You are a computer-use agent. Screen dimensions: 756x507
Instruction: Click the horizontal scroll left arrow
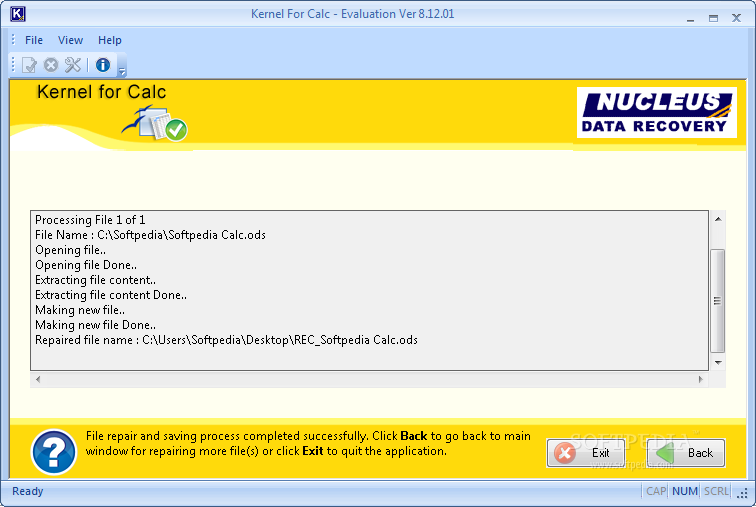(38, 379)
